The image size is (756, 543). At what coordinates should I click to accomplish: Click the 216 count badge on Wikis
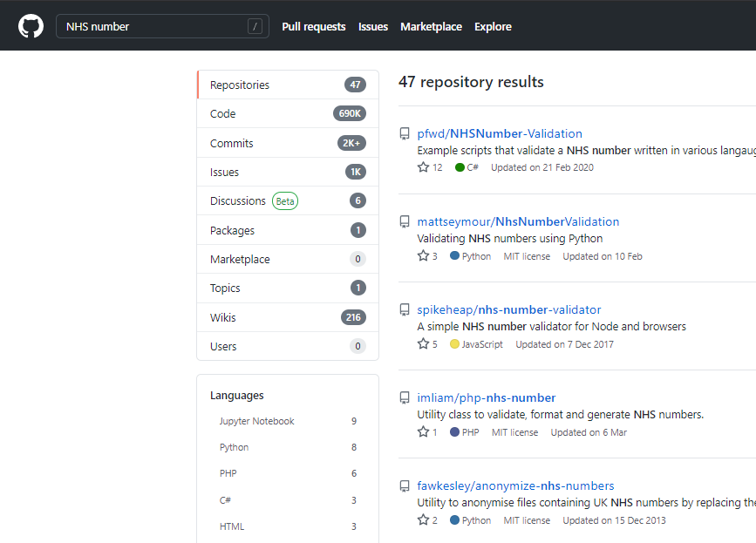[353, 317]
